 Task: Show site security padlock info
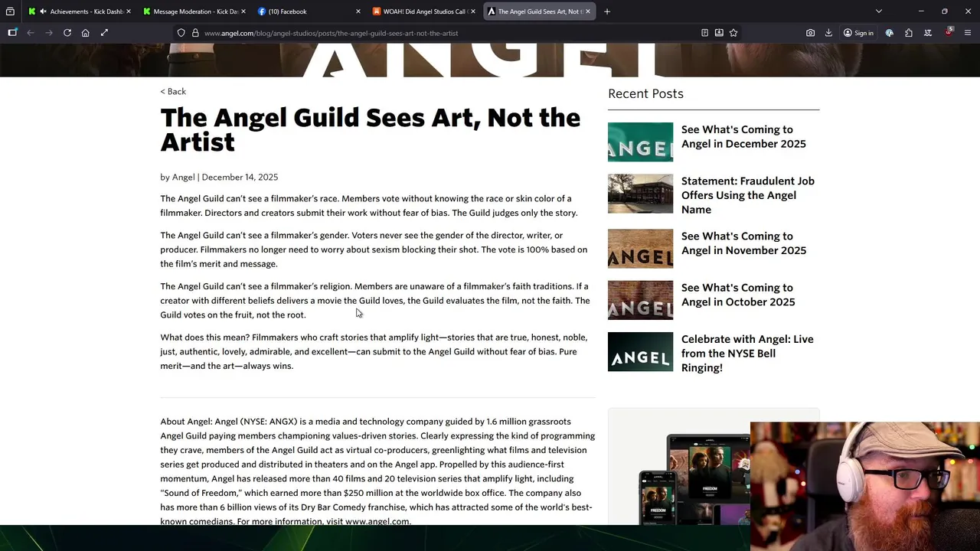tap(195, 33)
